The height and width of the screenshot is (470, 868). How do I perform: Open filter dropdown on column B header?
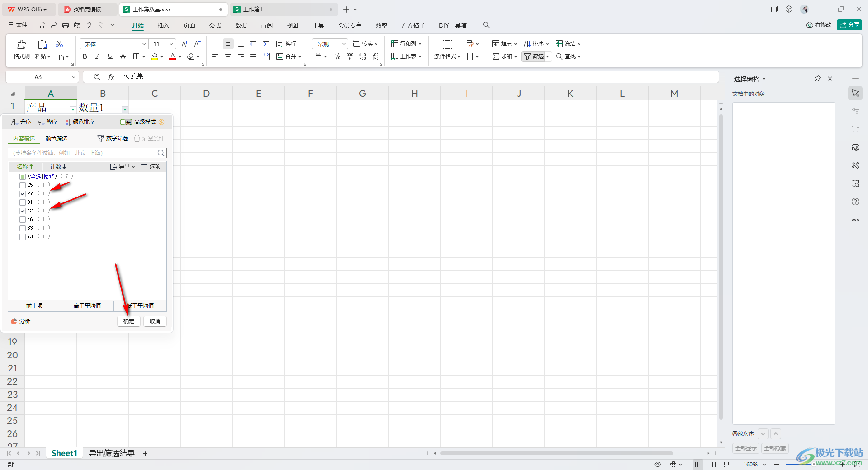125,109
